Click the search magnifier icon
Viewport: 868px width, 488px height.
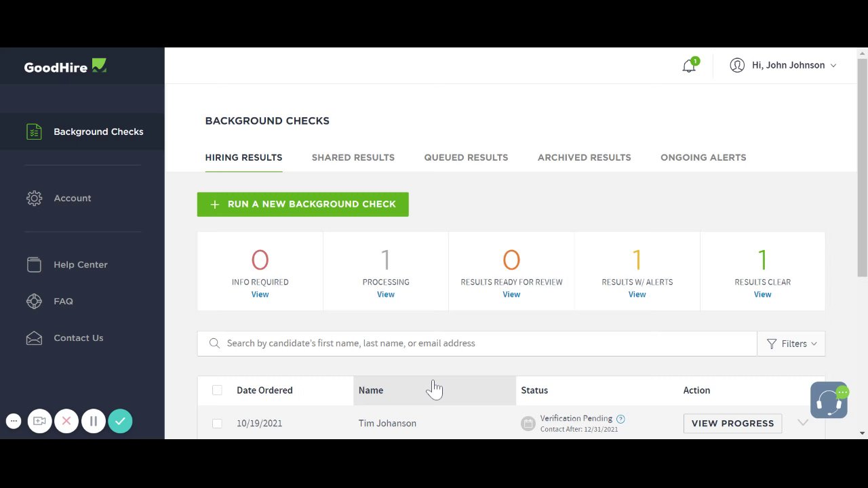pos(214,343)
